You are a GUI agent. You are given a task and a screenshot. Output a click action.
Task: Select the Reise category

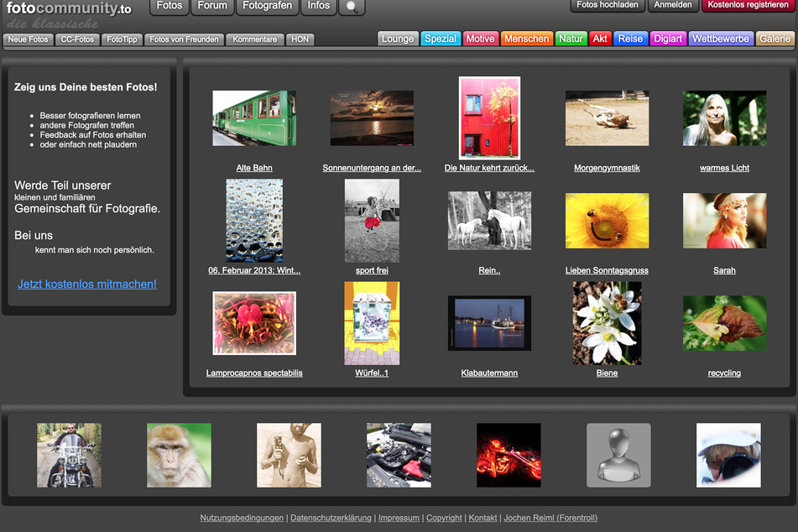pyautogui.click(x=630, y=39)
